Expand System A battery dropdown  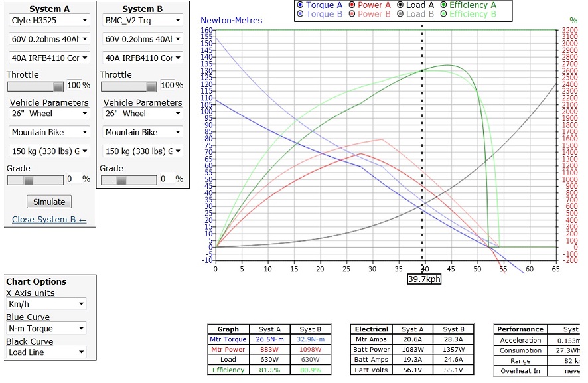tap(49, 39)
